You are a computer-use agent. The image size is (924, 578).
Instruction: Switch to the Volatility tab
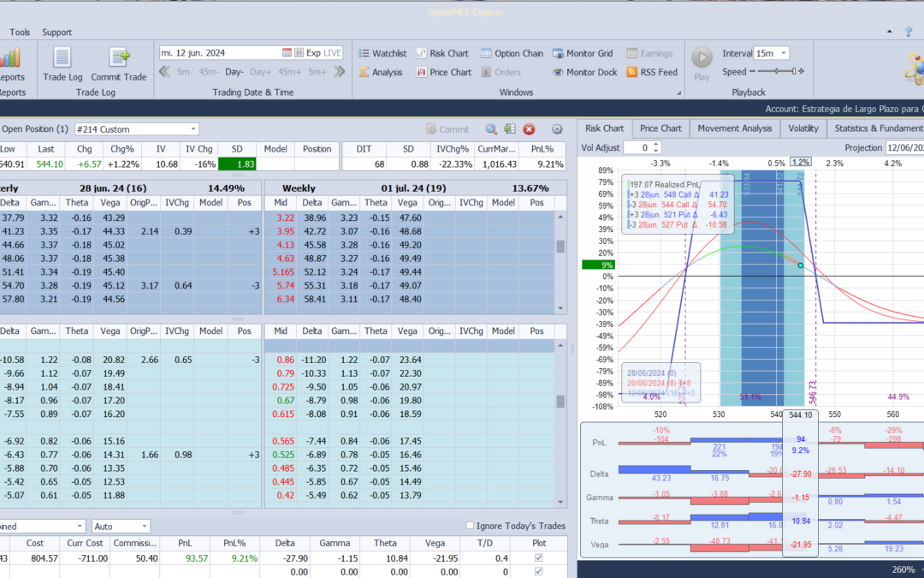803,128
